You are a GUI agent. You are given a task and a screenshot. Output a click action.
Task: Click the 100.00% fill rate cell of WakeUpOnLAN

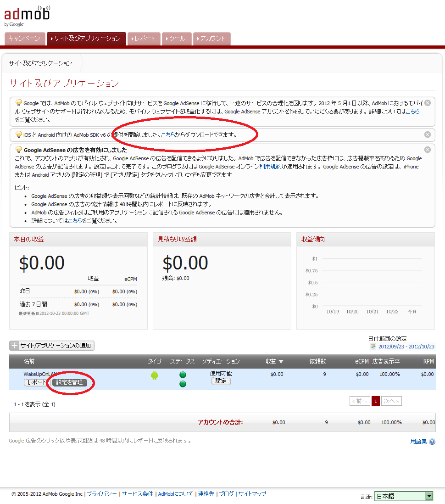[x=390, y=375]
